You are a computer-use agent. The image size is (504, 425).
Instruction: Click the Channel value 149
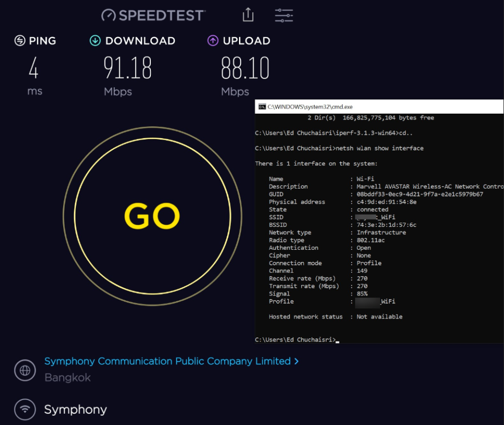point(362,271)
